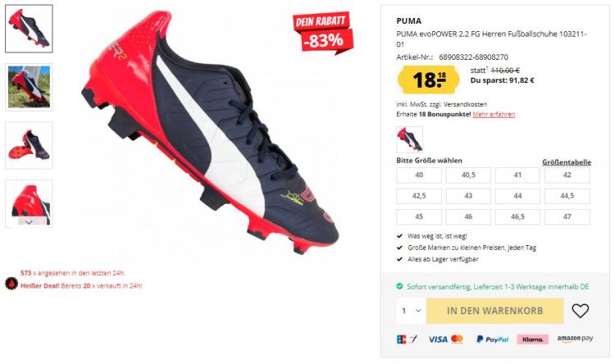Screen dimensions: 615x364
Task: Pick size 44 from size grid
Action: 517,196
